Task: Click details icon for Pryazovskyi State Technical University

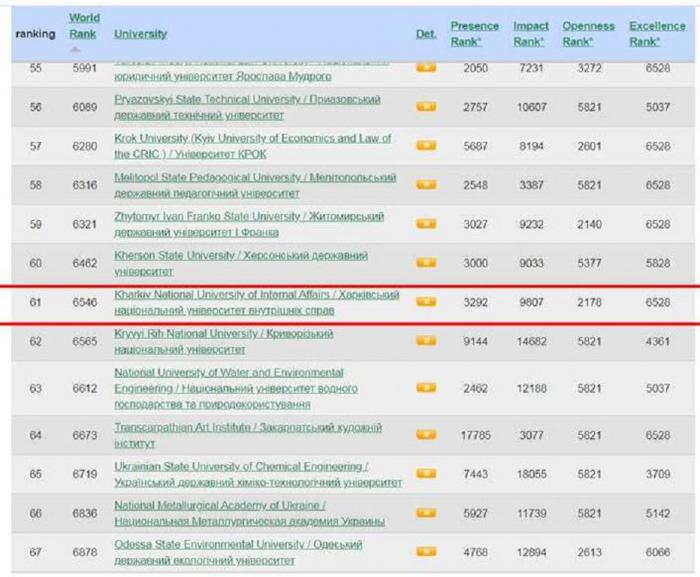Action: (426, 107)
